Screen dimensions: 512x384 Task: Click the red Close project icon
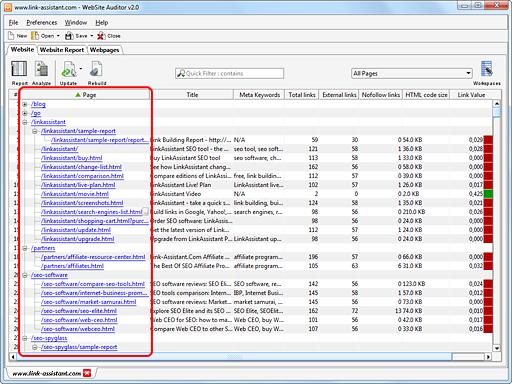[101, 36]
